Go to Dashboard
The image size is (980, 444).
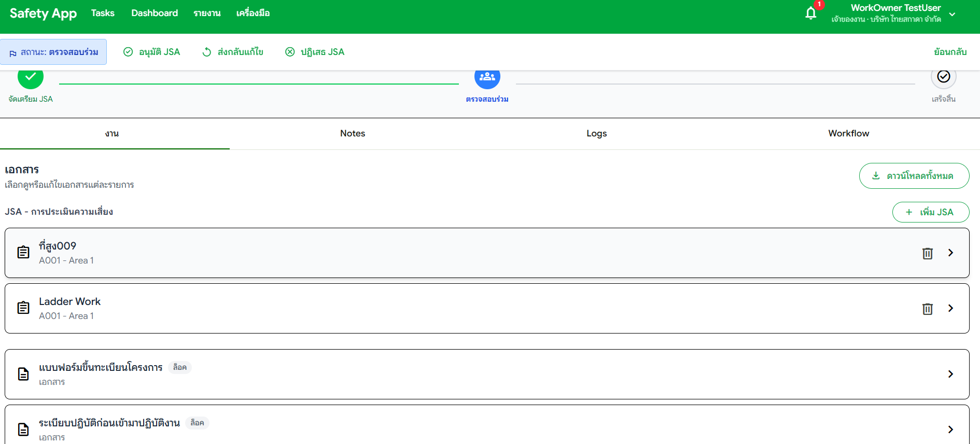[155, 13]
